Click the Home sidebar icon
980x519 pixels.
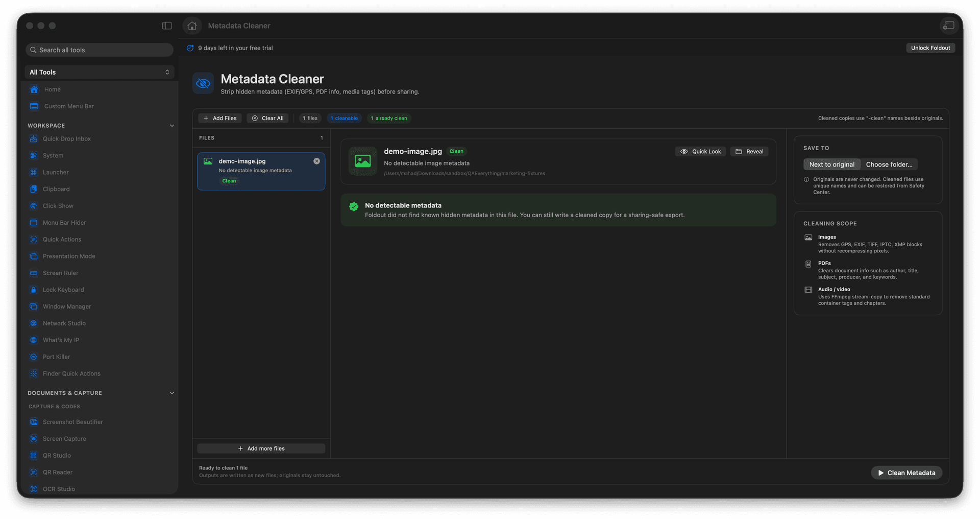(x=34, y=89)
